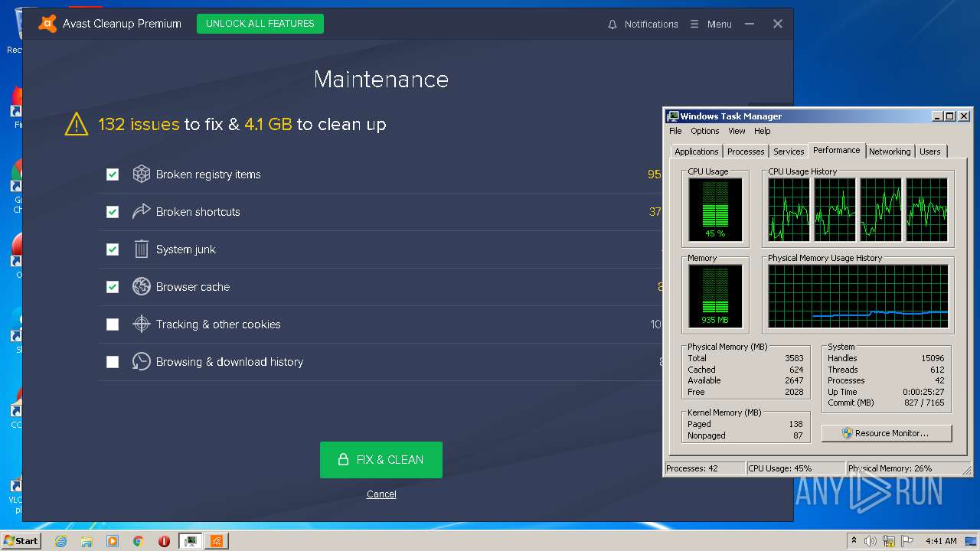Click the Up Time value 0:00:25:27

(x=923, y=392)
